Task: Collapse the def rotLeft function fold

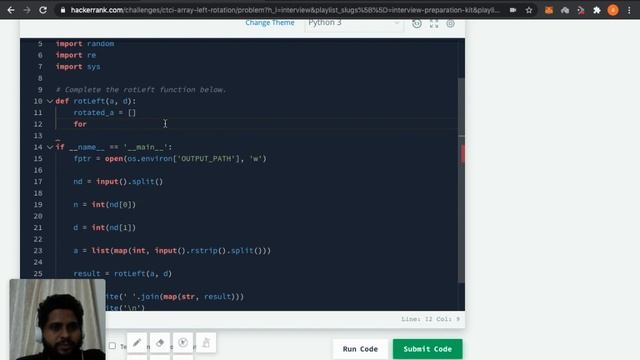Action: tap(50, 101)
